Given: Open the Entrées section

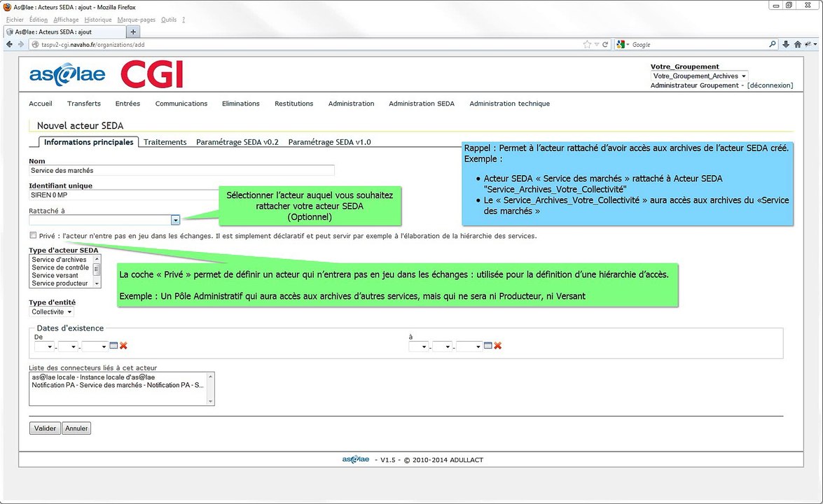Looking at the screenshot, I should point(127,104).
